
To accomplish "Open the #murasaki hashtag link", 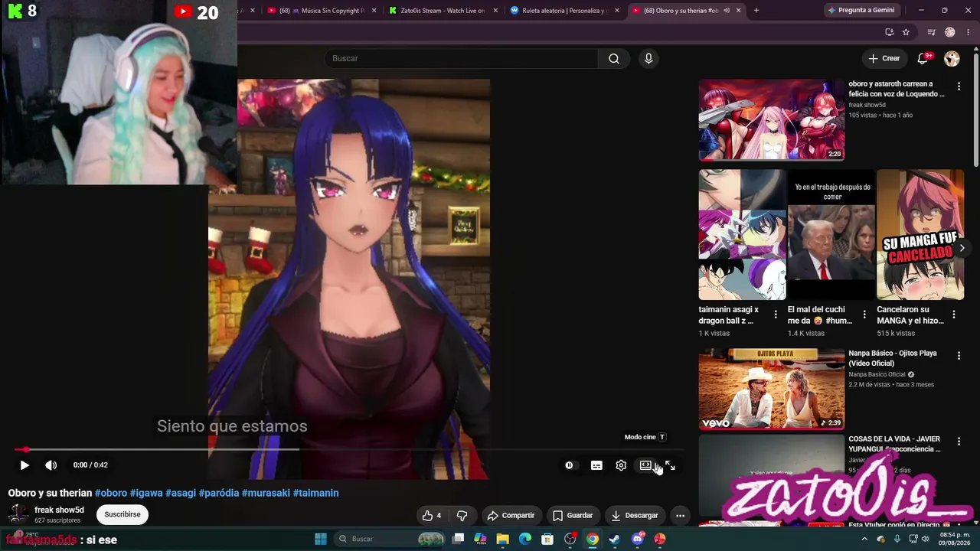I will pos(266,493).
